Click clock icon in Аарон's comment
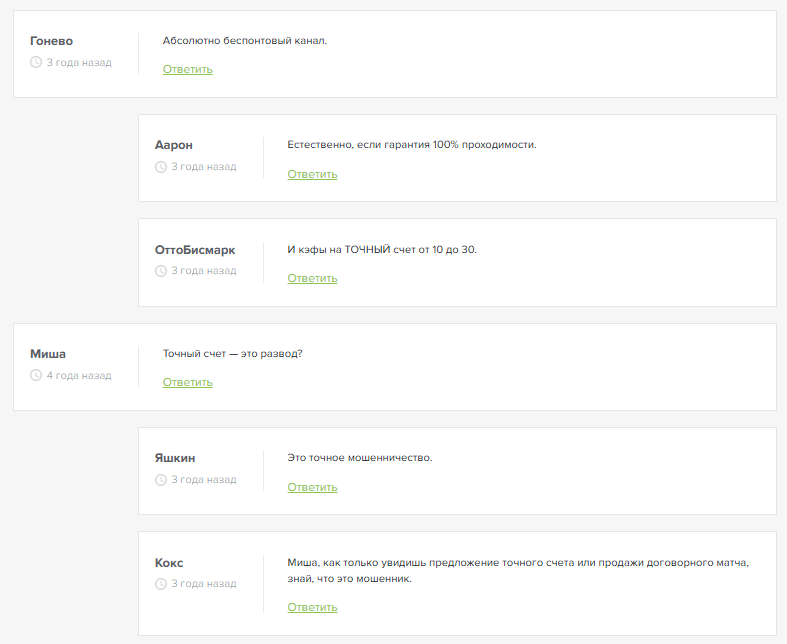Screen dimensions: 787x644 [161, 167]
